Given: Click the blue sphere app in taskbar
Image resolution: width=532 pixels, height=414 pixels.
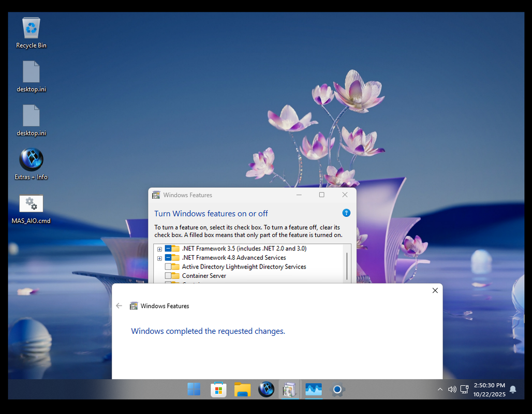Looking at the screenshot, I should click(267, 389).
